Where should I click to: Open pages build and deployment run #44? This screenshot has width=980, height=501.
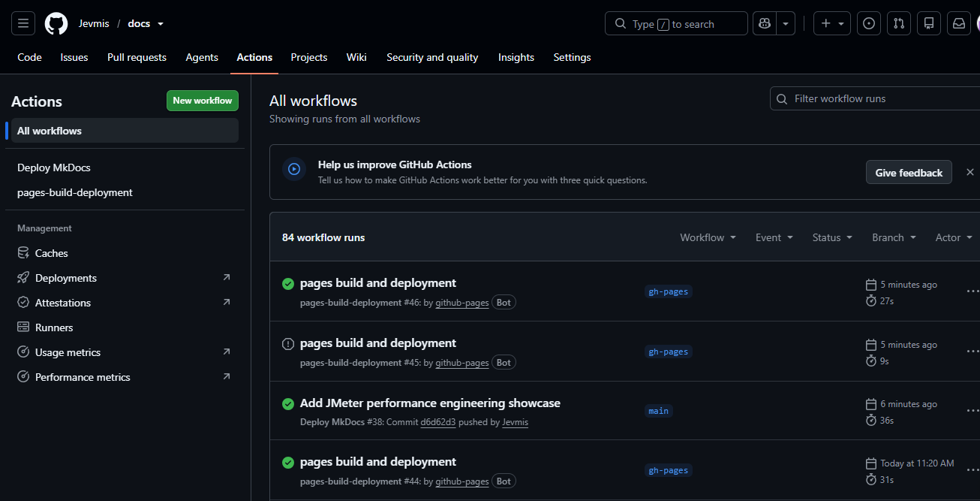coord(378,462)
